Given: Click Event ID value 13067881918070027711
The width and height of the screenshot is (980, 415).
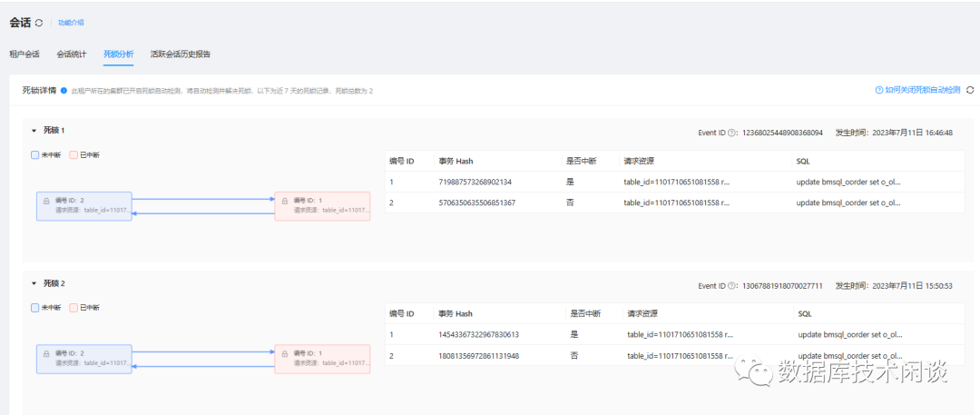Looking at the screenshot, I should coord(782,286).
